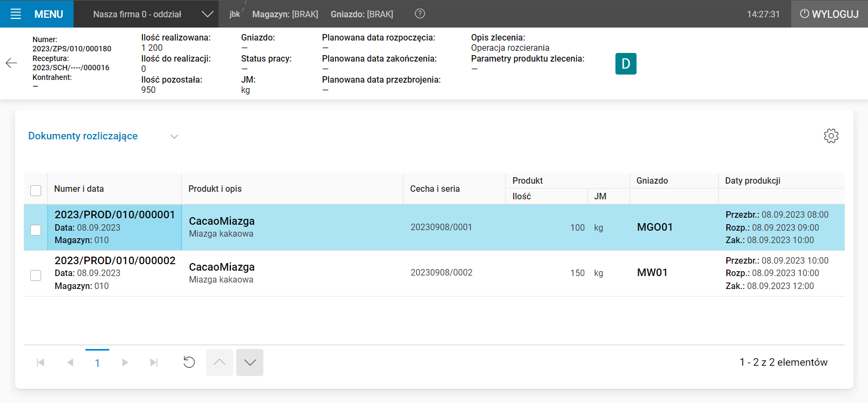
Task: Click the up chevron button in pager
Action: coord(220,362)
